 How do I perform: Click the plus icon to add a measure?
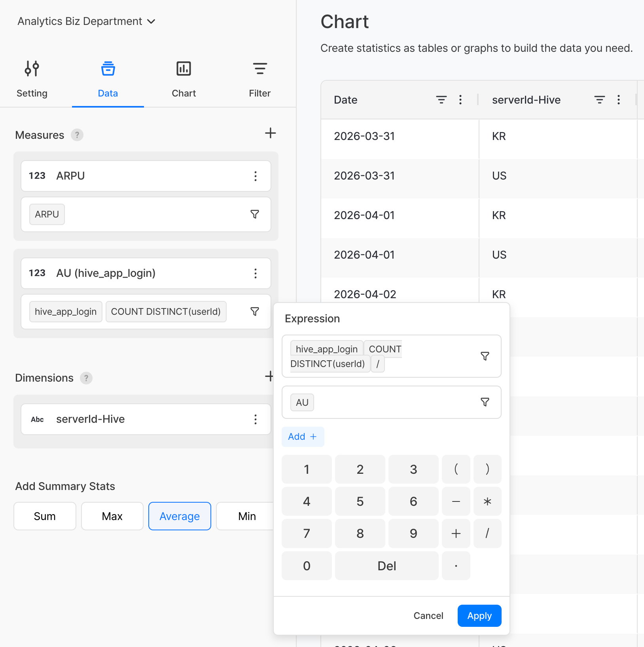[270, 133]
